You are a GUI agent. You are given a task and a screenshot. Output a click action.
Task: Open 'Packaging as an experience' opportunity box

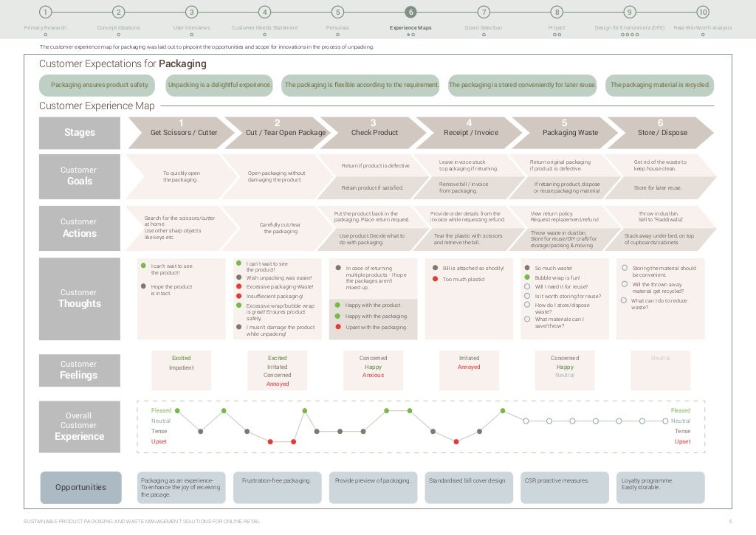pyautogui.click(x=182, y=487)
